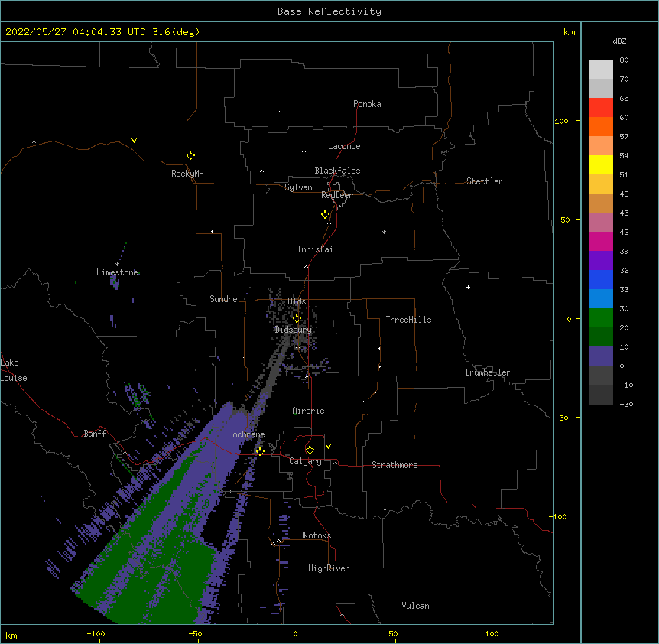The height and width of the screenshot is (644, 659).
Task: Click the yellow marker above Calgary label
Action: click(310, 450)
